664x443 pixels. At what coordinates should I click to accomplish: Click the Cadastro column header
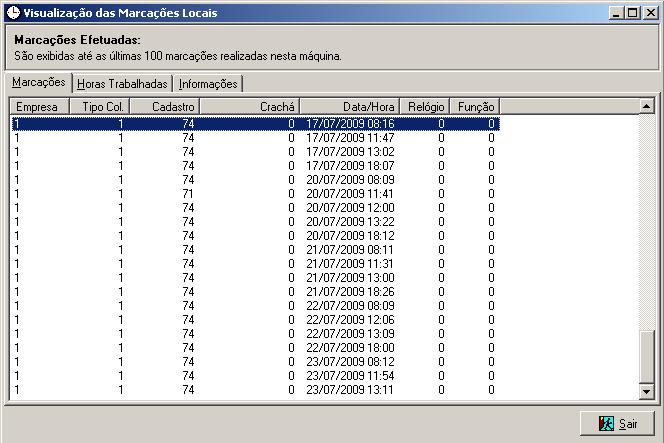(x=165, y=106)
